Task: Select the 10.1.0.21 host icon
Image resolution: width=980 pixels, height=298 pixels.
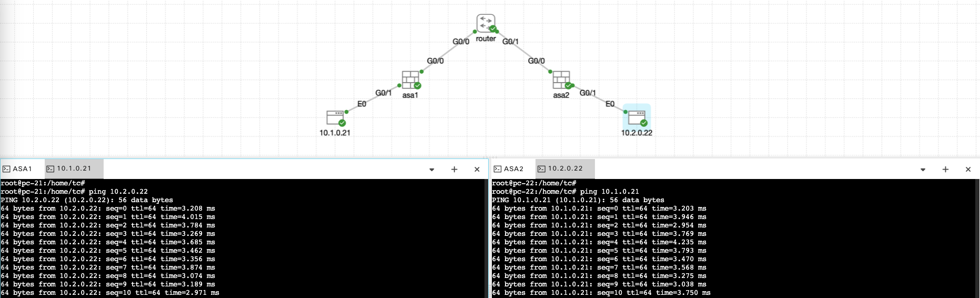Action: coord(335,117)
